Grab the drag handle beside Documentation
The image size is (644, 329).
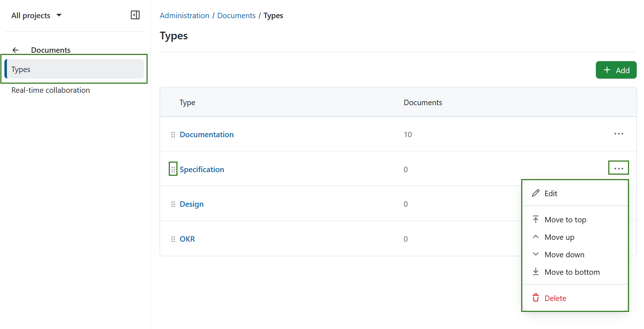pos(173,134)
